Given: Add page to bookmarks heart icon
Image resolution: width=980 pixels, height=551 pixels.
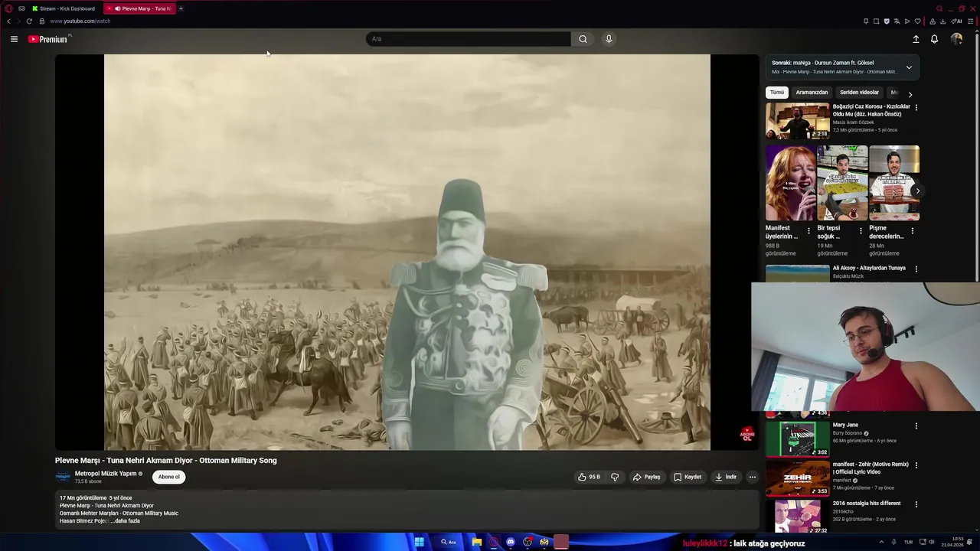Looking at the screenshot, I should tap(917, 21).
